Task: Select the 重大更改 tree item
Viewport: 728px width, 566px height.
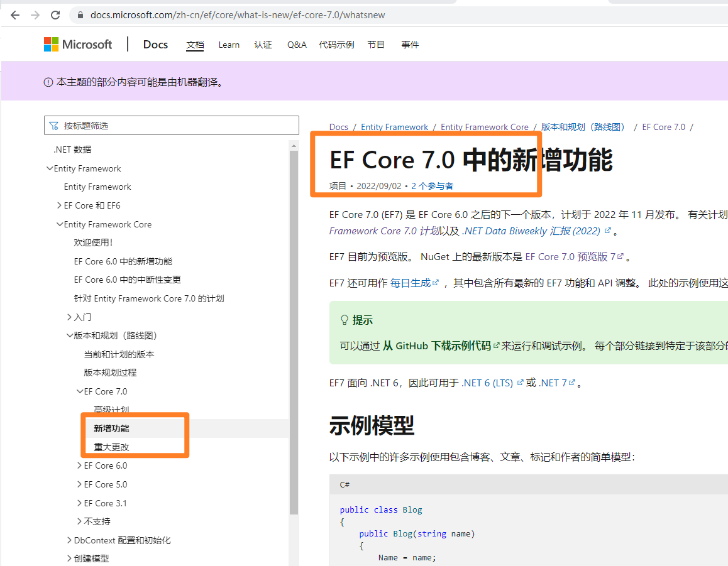Action: (112, 447)
